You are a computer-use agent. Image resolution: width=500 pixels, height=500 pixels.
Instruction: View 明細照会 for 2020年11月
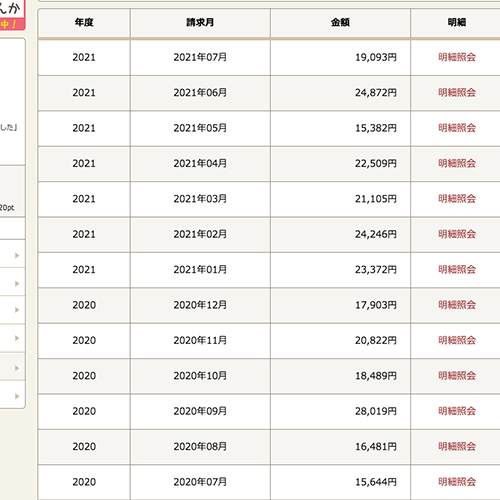coord(457,340)
